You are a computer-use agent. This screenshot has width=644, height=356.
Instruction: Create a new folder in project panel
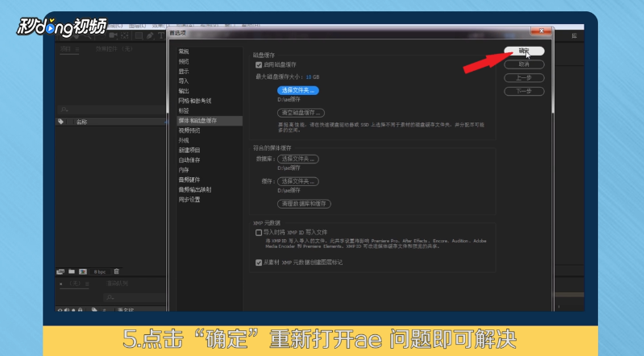coord(72,271)
